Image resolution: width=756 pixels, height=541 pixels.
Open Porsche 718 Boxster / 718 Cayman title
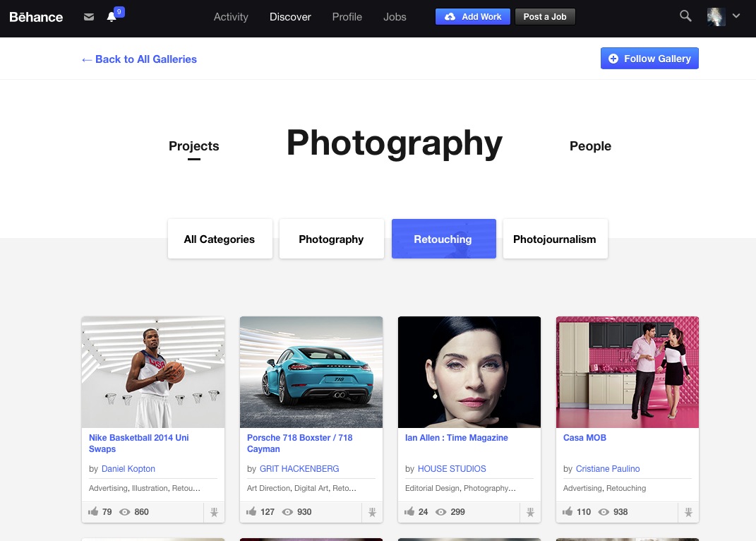coord(300,443)
